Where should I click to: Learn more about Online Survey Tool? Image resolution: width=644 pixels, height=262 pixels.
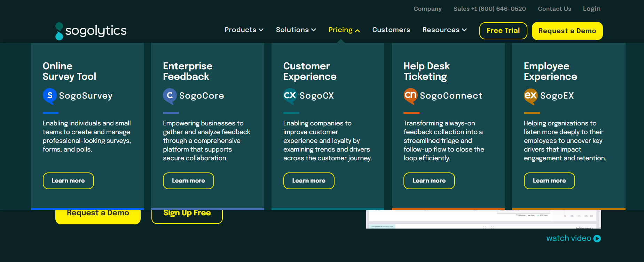click(68, 181)
